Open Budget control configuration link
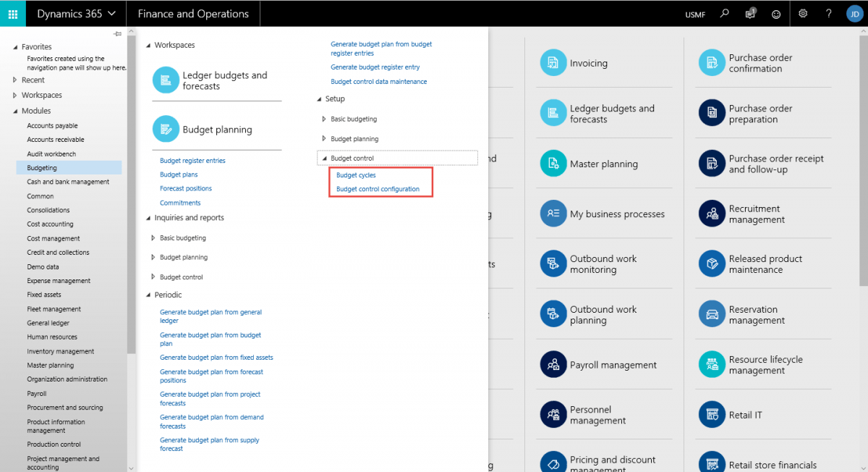Viewport: 868px width, 472px height. click(378, 189)
